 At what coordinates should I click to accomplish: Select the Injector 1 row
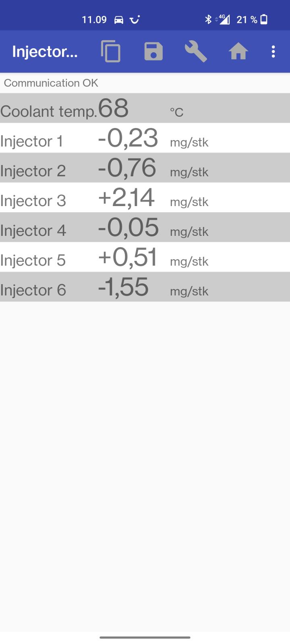[145, 138]
